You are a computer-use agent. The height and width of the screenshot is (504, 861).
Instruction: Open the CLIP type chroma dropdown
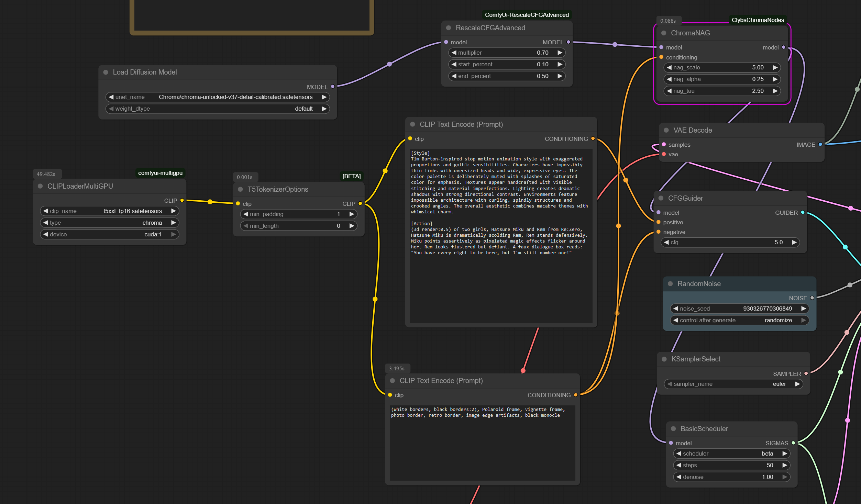click(x=110, y=223)
